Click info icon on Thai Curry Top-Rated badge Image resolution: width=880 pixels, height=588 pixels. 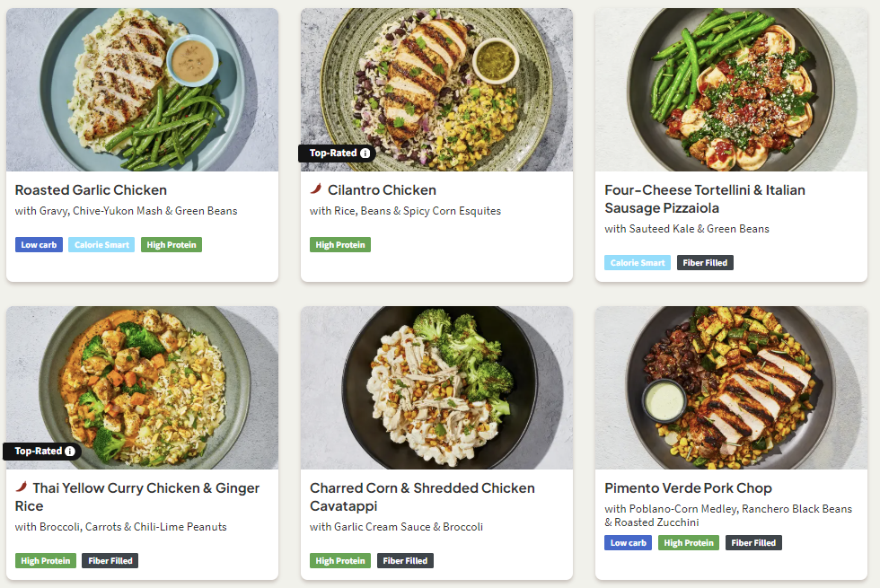[x=70, y=452]
